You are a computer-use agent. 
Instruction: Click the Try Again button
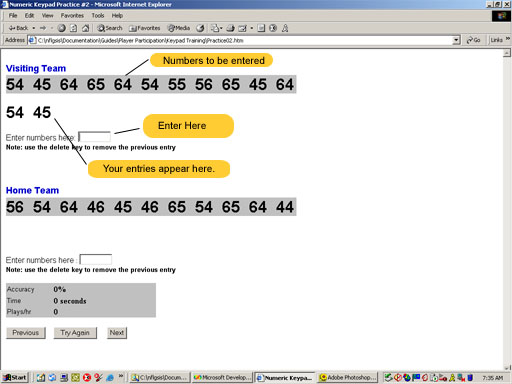(75, 333)
